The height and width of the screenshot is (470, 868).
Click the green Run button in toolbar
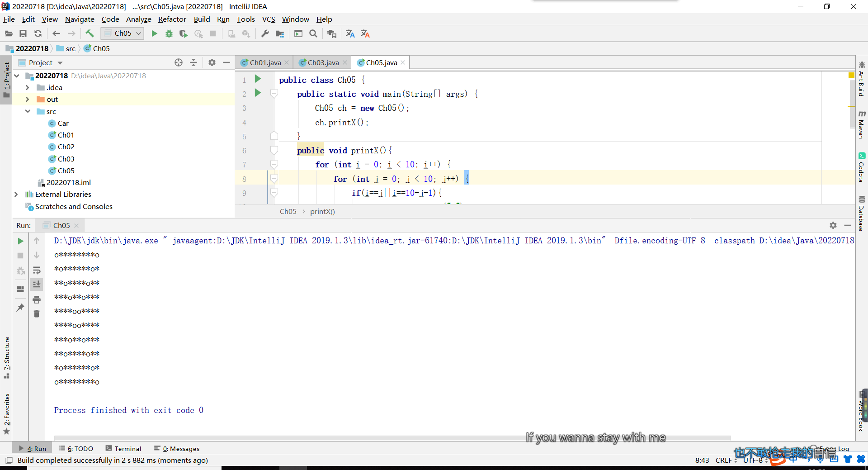click(x=154, y=33)
